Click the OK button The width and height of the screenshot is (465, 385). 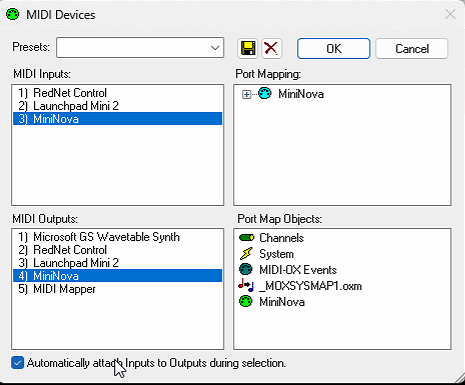click(334, 49)
